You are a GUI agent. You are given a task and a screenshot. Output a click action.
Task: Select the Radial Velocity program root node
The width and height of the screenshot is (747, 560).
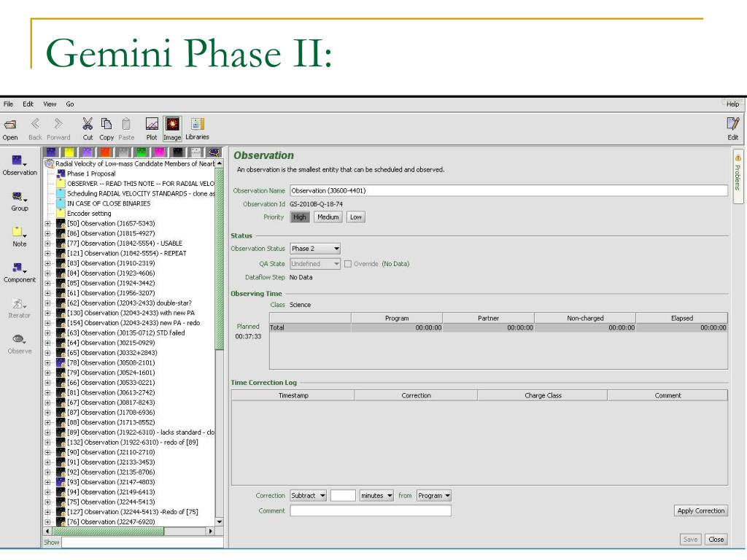(x=135, y=164)
